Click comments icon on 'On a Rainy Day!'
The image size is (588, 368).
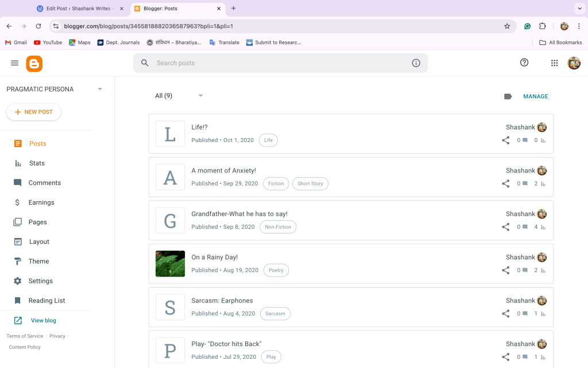pyautogui.click(x=525, y=270)
